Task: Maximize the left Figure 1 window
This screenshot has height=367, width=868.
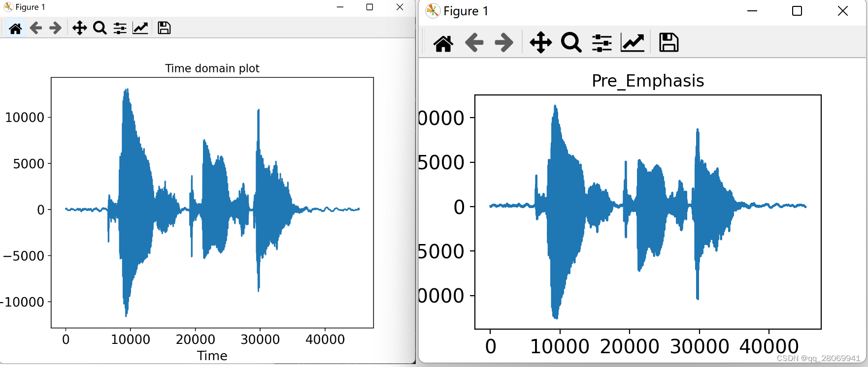Action: point(369,7)
